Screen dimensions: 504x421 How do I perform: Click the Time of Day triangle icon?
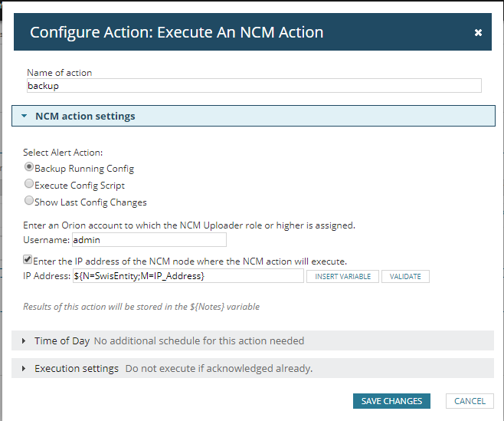[25, 340]
